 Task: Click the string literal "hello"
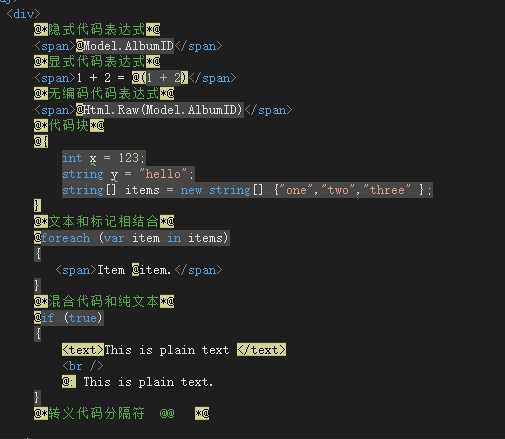point(163,174)
